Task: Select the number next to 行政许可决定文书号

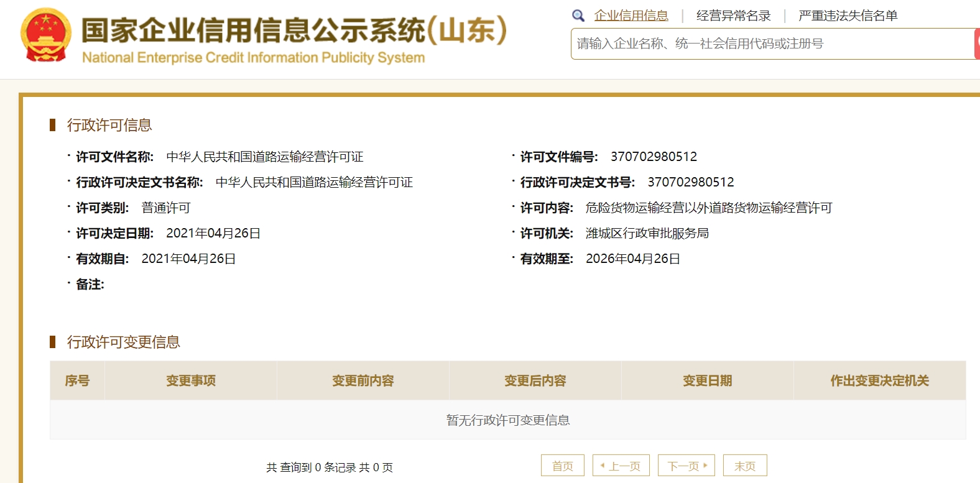Action: pyautogui.click(x=691, y=182)
